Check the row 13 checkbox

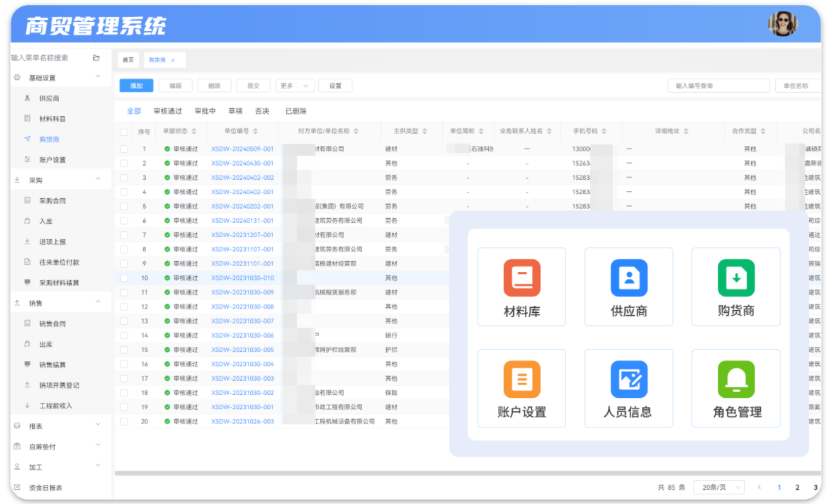coord(124,321)
